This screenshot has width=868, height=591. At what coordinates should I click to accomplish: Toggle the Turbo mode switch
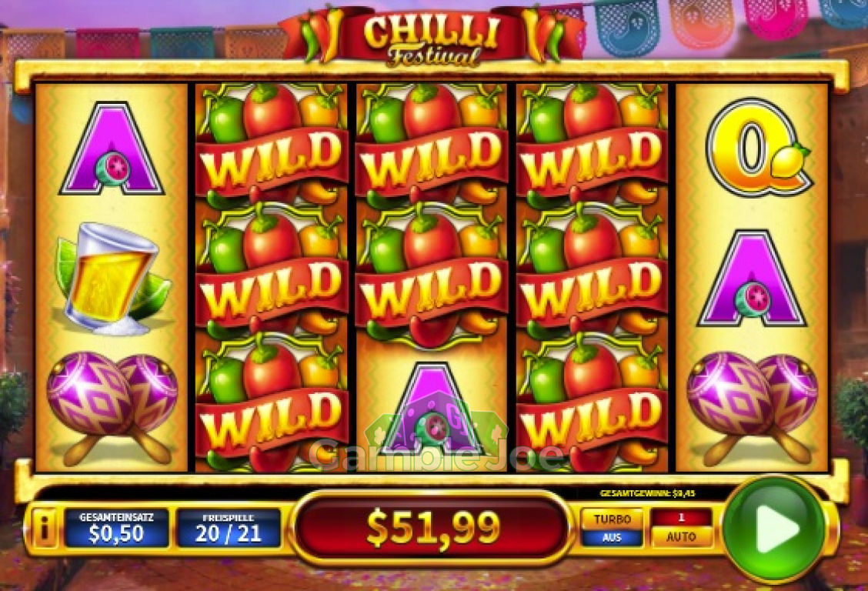pyautogui.click(x=612, y=528)
